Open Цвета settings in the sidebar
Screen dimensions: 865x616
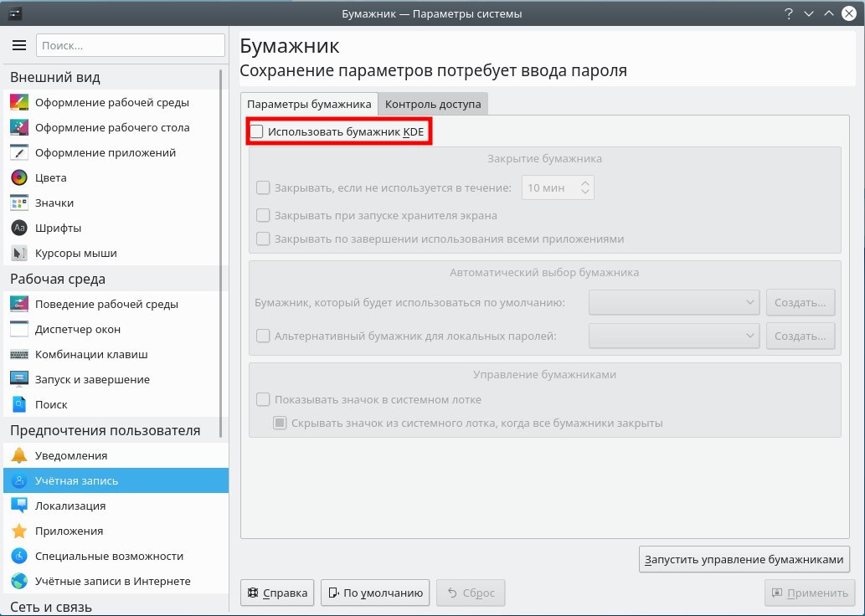click(116, 177)
